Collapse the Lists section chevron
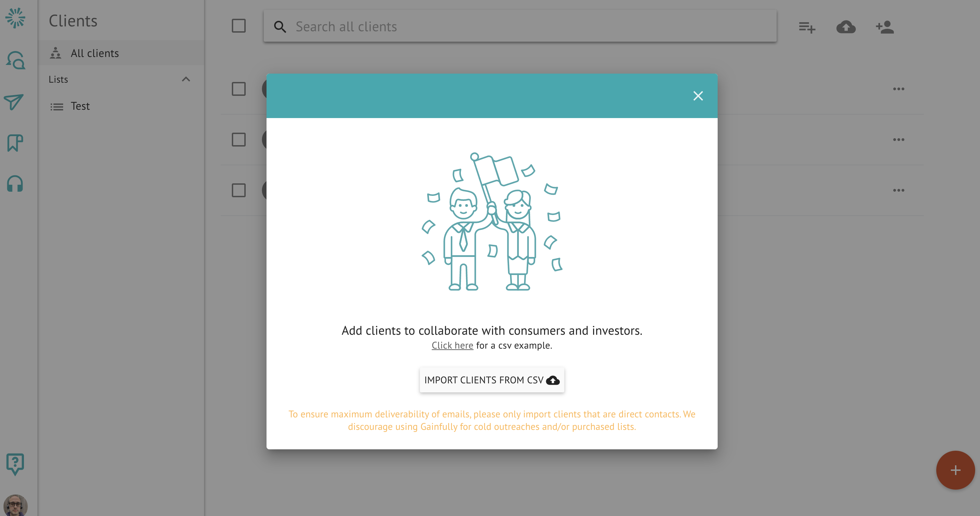This screenshot has height=516, width=980. 186,79
